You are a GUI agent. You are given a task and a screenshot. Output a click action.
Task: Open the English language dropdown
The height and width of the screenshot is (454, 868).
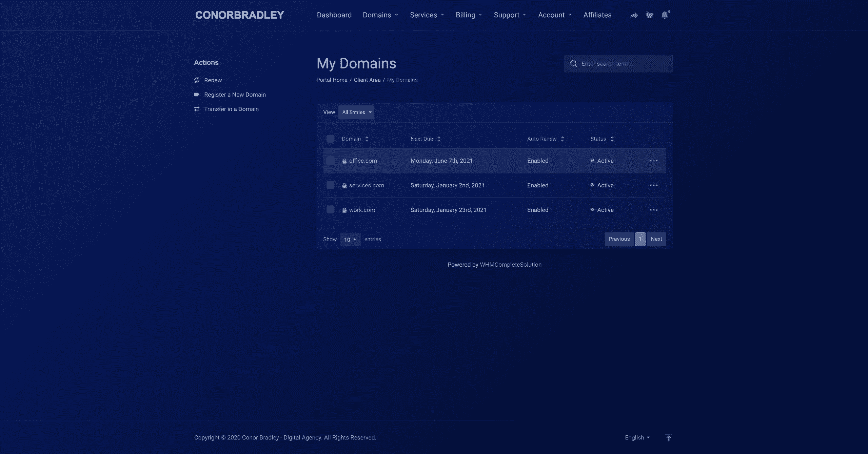tap(637, 437)
